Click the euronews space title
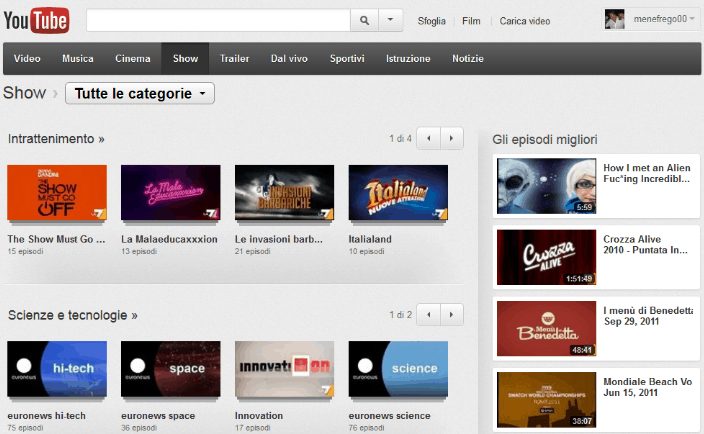The width and height of the screenshot is (704, 434). point(158,416)
